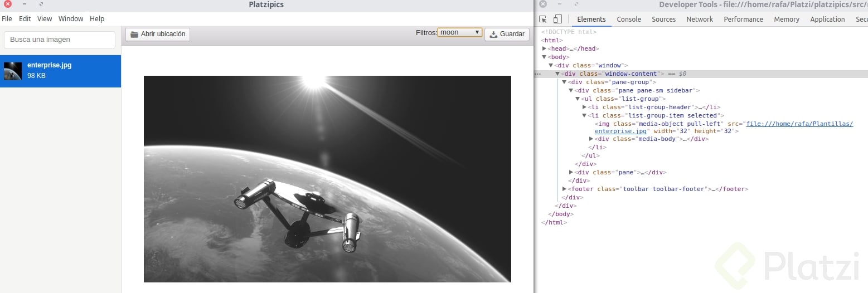Collapse the 'list-group-item selected' li node

(x=584, y=115)
